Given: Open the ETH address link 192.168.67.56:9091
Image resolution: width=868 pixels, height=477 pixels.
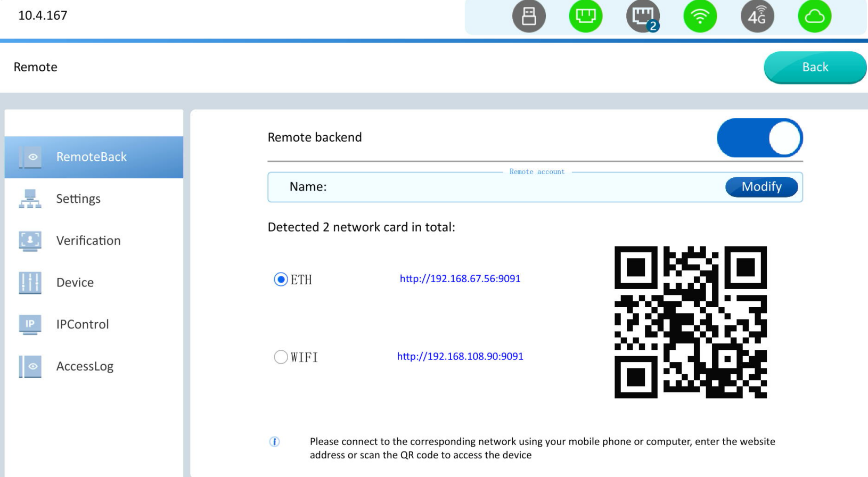Looking at the screenshot, I should tap(460, 278).
